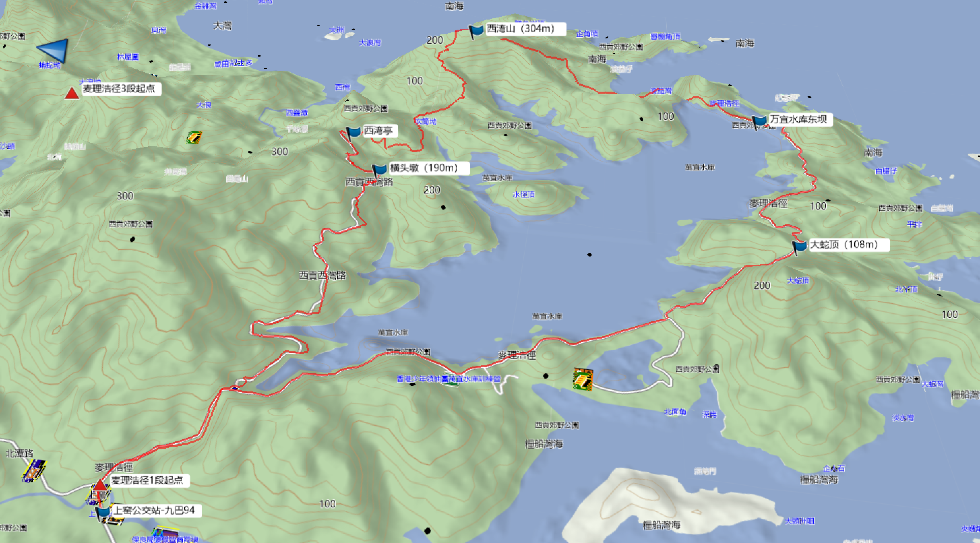Click the blue 水徑頂 island place name
The image size is (980, 543).
(523, 195)
